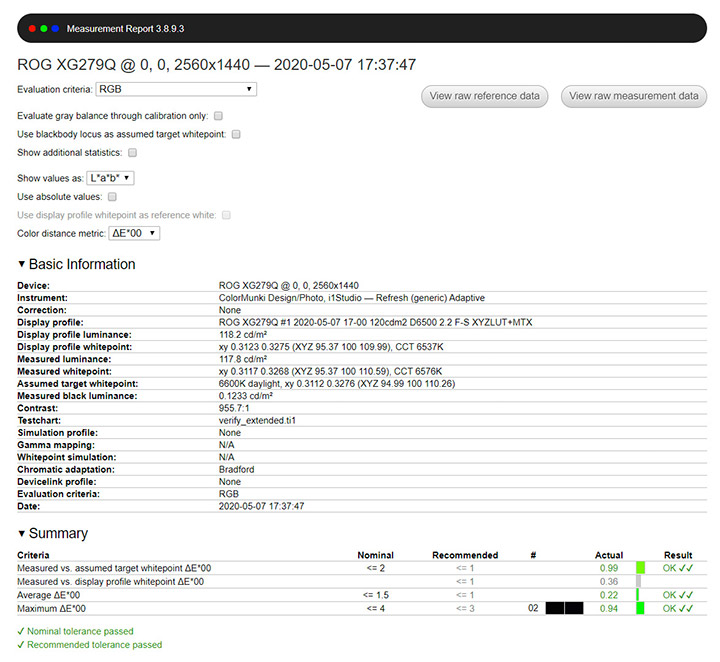This screenshot has height=662, width=720.
Task: Click actual value 0.22 in Average row
Action: 609,595
